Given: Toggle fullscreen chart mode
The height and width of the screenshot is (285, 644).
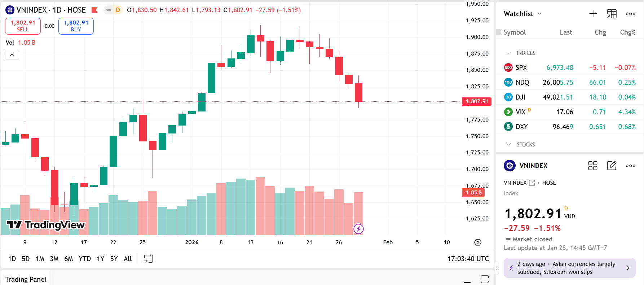Looking at the screenshot, I should coord(485,279).
